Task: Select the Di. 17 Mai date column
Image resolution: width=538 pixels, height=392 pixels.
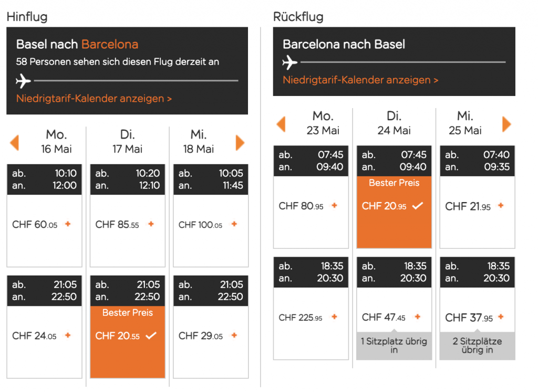Action: (x=128, y=142)
